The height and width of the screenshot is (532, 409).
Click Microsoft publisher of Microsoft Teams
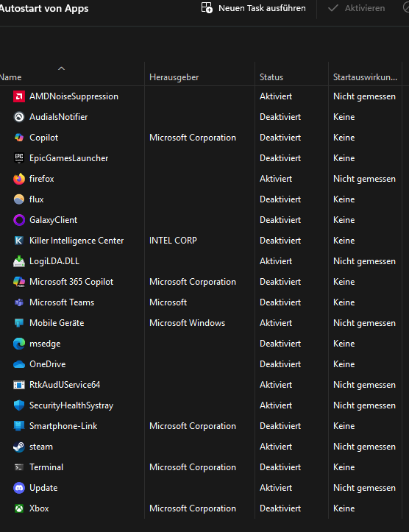tap(168, 302)
